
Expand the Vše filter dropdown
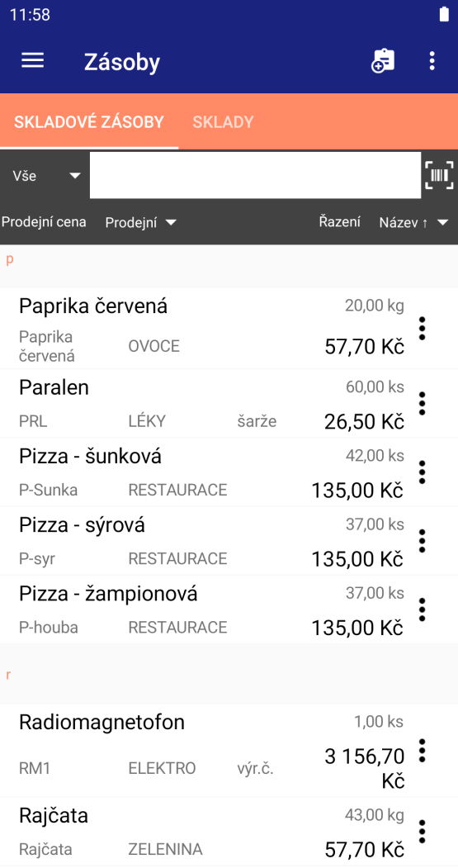coord(46,176)
